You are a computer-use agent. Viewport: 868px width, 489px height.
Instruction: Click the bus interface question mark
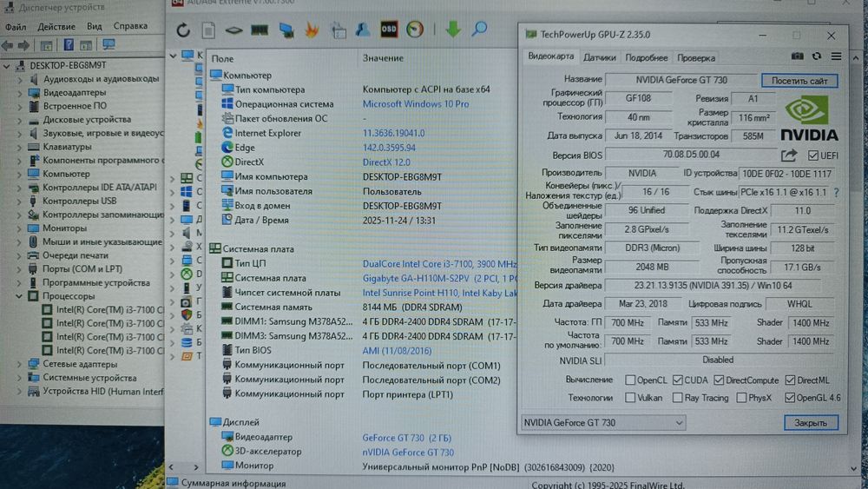coord(837,192)
